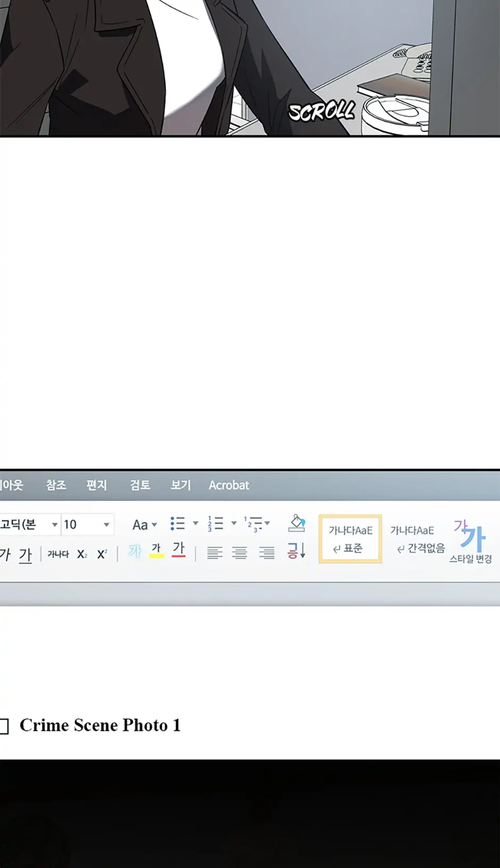The image size is (500, 868).
Task: Expand the font size dropdown arrow
Action: [x=106, y=524]
